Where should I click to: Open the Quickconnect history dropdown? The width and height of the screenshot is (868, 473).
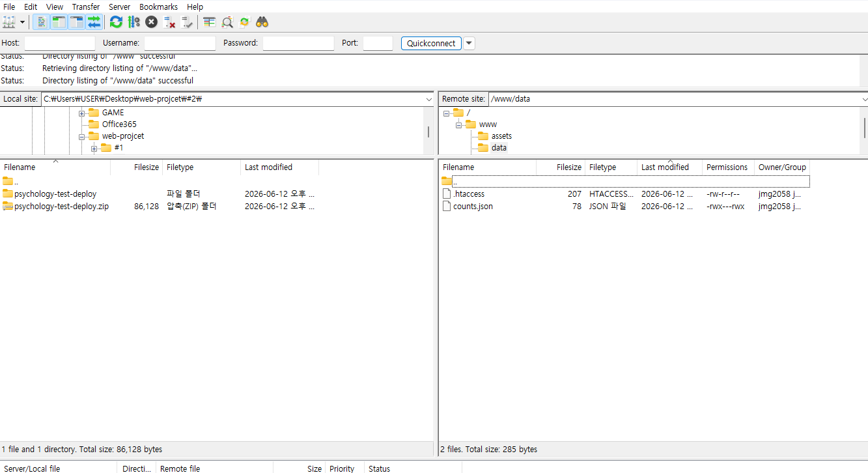click(x=469, y=43)
